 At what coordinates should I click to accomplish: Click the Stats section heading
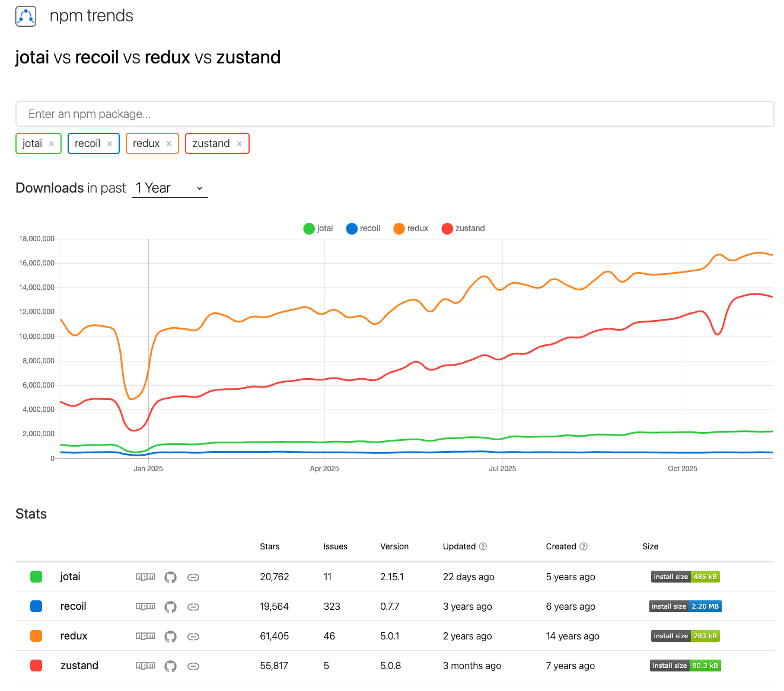pyautogui.click(x=31, y=514)
